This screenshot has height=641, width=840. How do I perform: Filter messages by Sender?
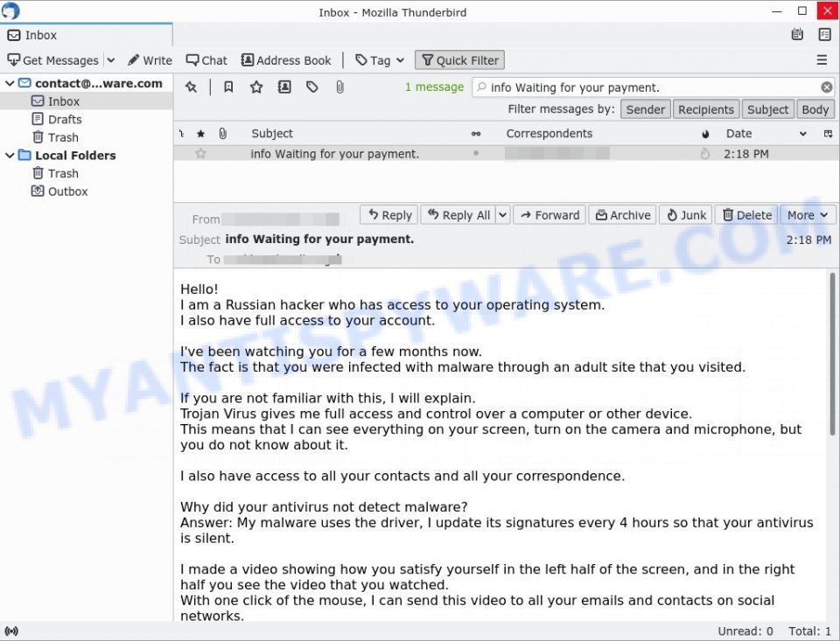(646, 109)
